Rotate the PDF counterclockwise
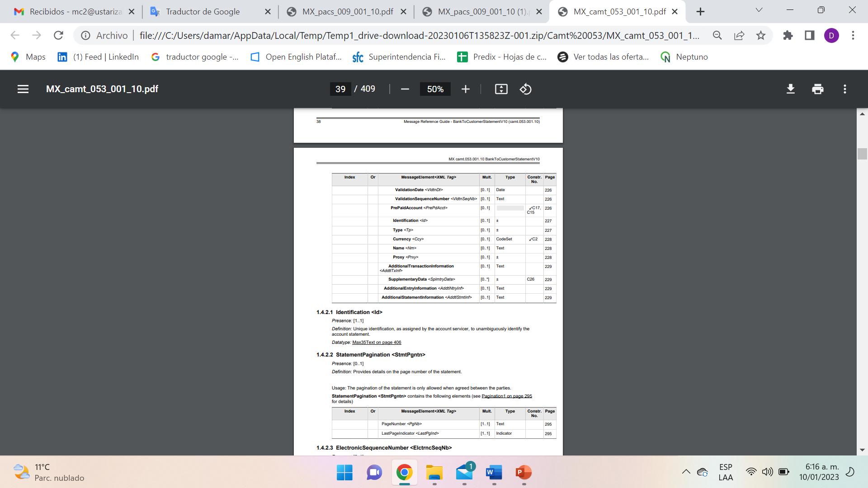868x488 pixels. tap(525, 89)
